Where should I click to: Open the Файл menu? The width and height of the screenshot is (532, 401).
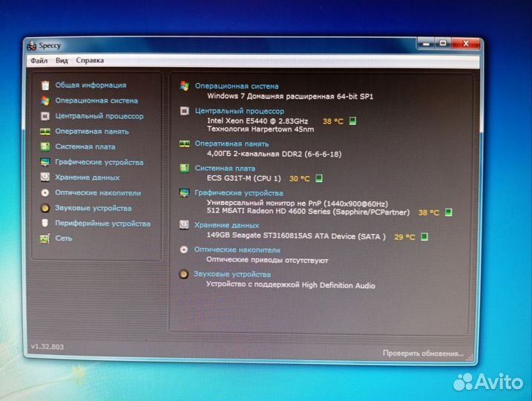click(x=39, y=60)
